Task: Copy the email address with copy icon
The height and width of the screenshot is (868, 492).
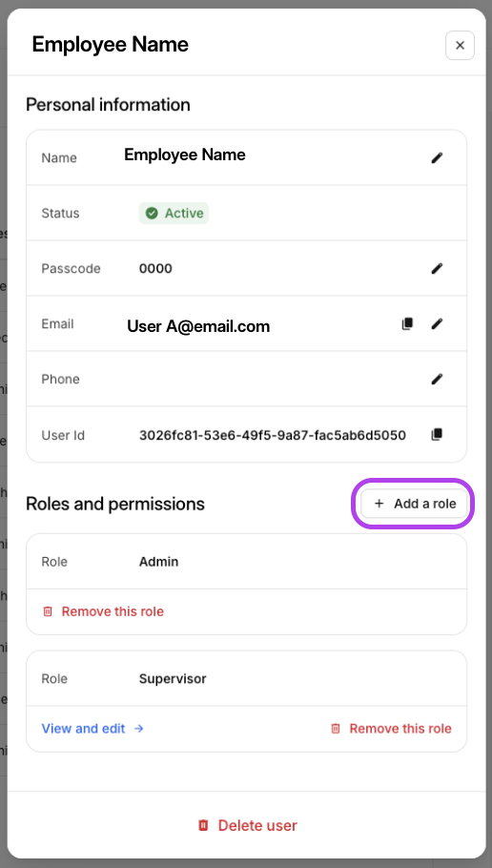Action: point(407,324)
